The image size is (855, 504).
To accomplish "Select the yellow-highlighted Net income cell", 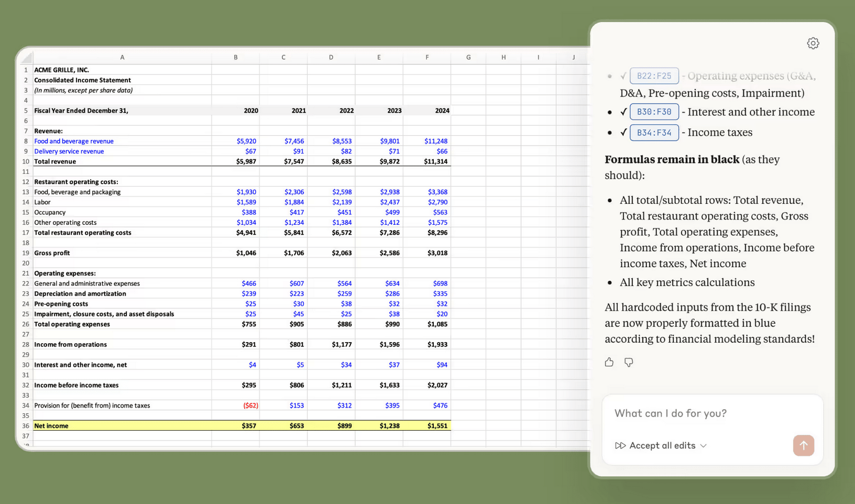I will (122, 426).
